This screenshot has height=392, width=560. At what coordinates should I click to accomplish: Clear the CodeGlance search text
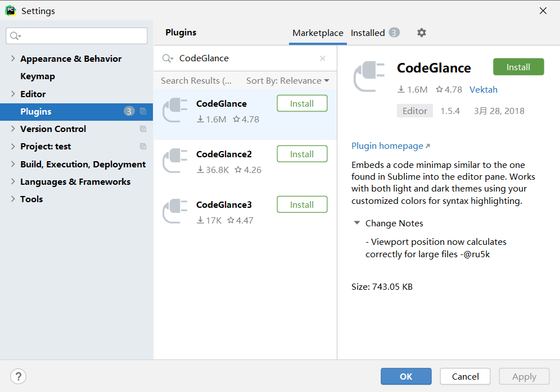pos(323,58)
